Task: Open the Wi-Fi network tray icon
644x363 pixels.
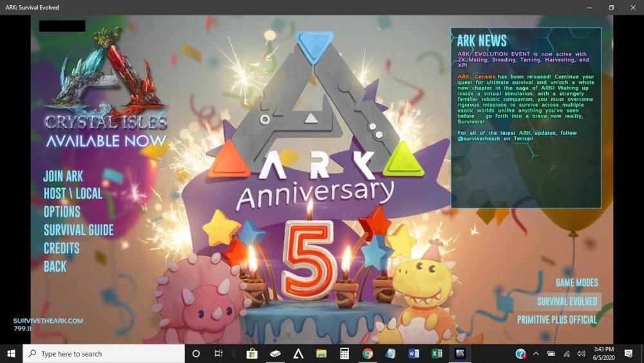Action: tap(566, 353)
